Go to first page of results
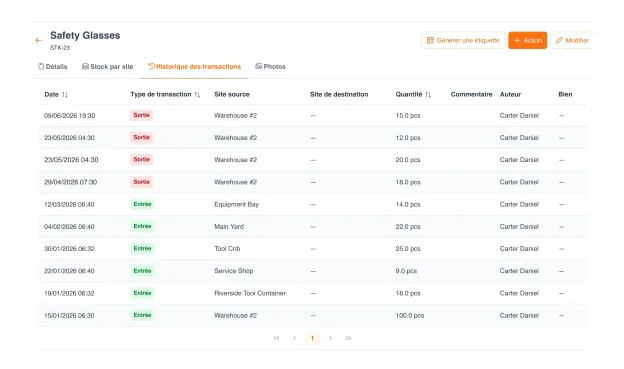The image size is (624, 369). pyautogui.click(x=276, y=338)
